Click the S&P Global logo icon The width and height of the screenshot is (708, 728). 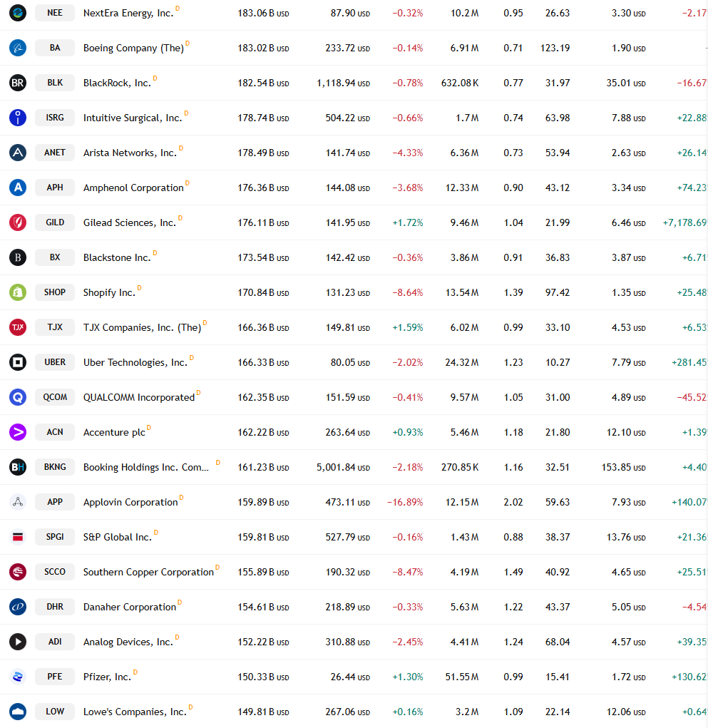coord(18,537)
